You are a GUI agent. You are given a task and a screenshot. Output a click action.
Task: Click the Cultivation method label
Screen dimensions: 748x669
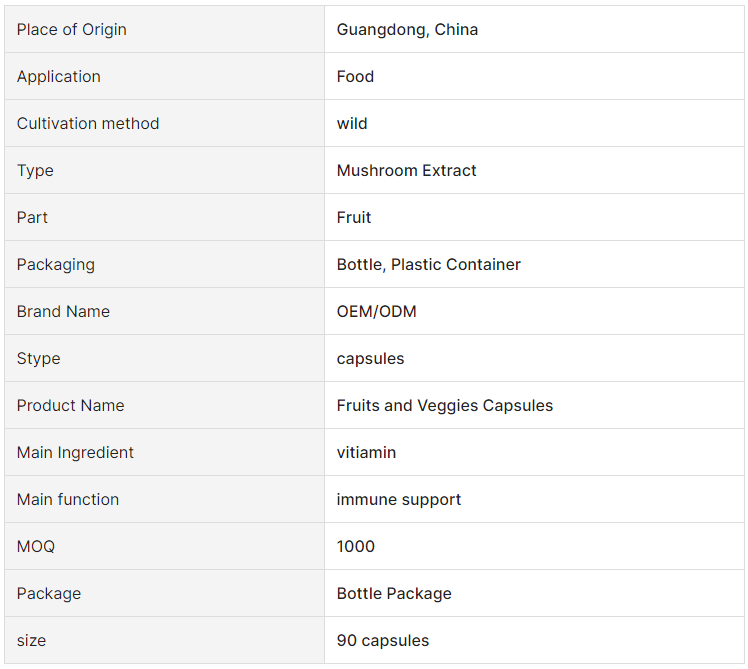point(88,124)
